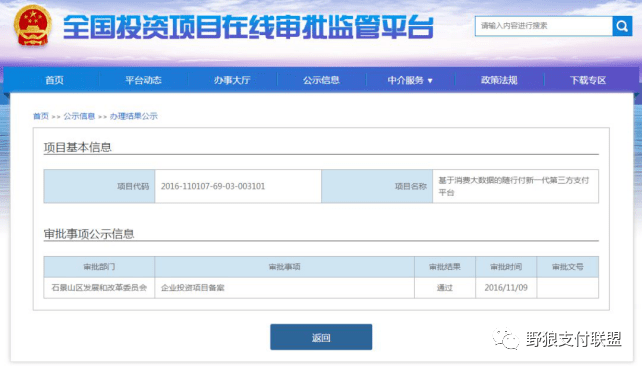Open the 下载专区 navigation item
Screen dimensions: 642x368
(x=588, y=80)
